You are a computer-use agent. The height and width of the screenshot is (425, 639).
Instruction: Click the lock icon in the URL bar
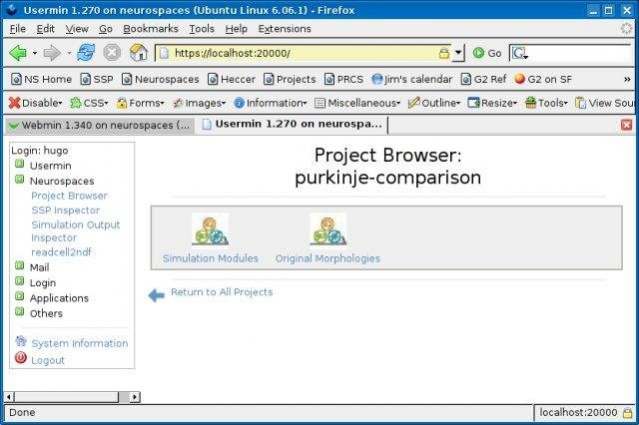444,53
